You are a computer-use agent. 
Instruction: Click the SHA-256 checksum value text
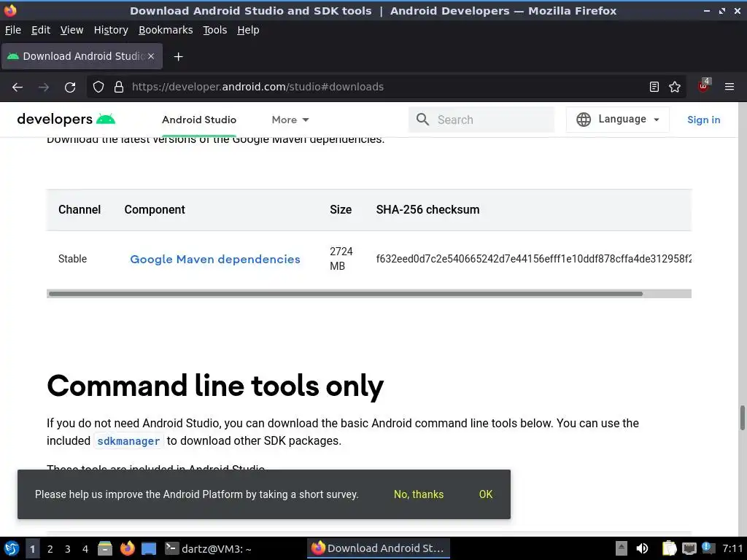click(533, 259)
